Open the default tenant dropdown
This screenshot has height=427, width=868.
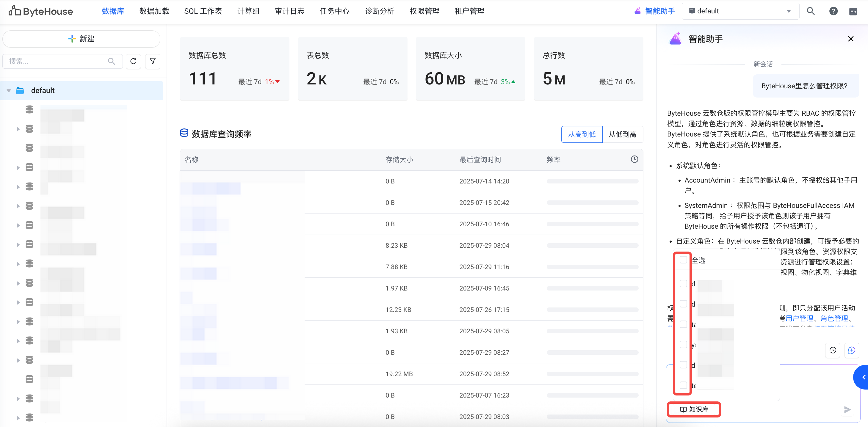tap(740, 11)
